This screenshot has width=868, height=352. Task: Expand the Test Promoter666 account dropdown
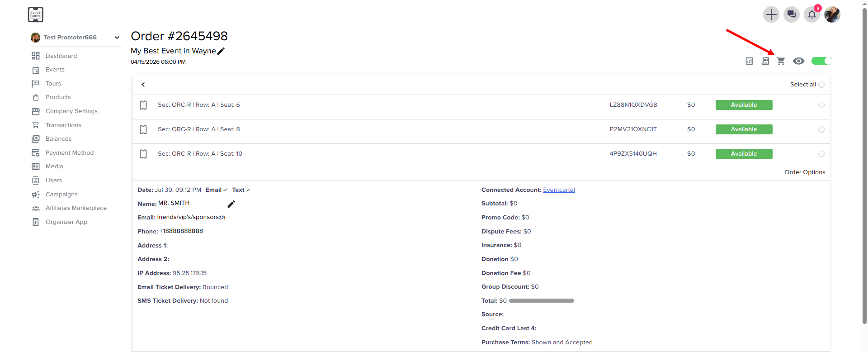coord(117,38)
